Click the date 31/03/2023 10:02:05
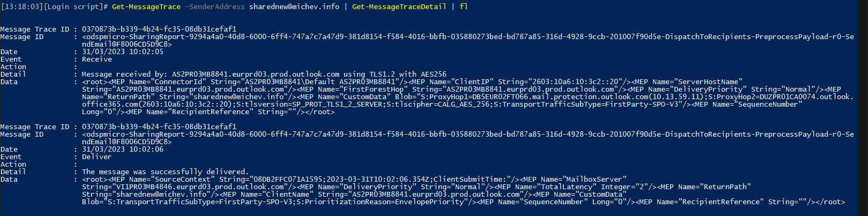The image size is (868, 216). (x=122, y=52)
